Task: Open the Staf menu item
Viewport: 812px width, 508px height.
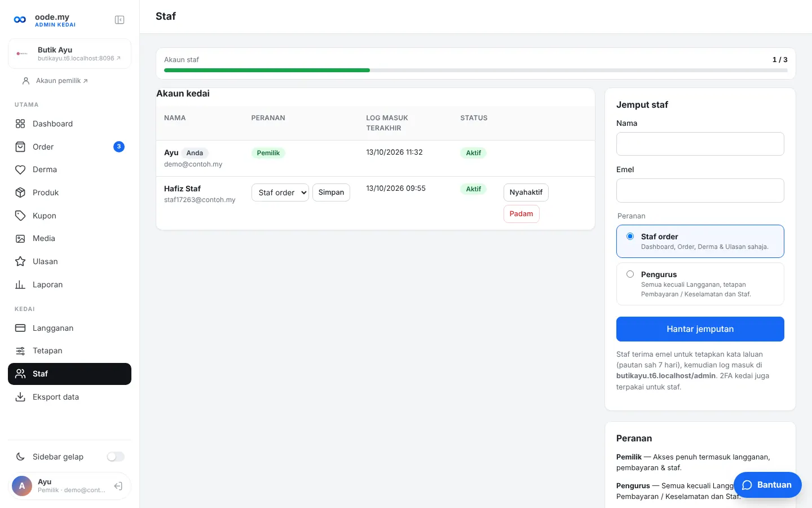Action: click(70, 374)
